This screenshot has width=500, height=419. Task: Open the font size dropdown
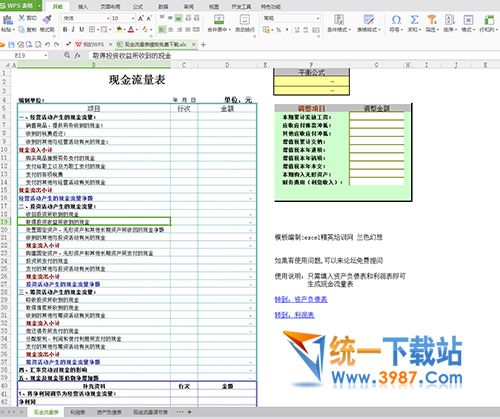133,18
